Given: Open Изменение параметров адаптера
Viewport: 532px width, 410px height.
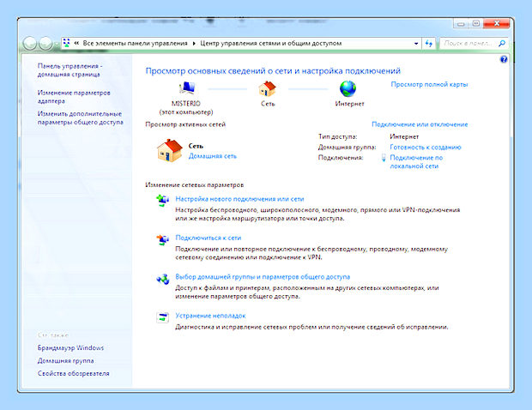Looking at the screenshot, I should coord(74,97).
